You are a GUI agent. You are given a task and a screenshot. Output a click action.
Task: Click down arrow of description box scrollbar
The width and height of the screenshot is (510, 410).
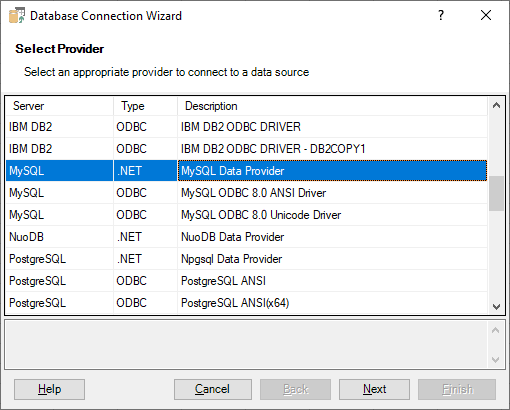pyautogui.click(x=496, y=360)
